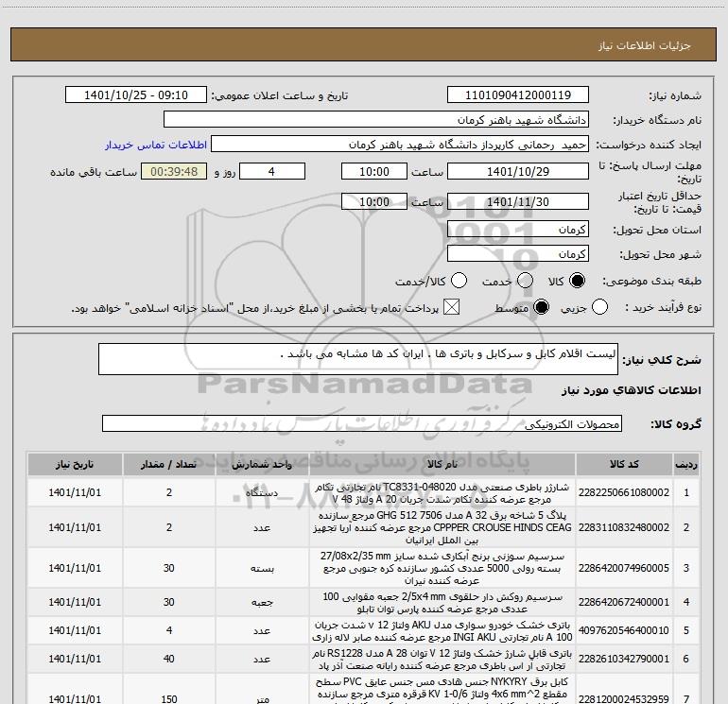Select the کالا radio button

[x=577, y=281]
